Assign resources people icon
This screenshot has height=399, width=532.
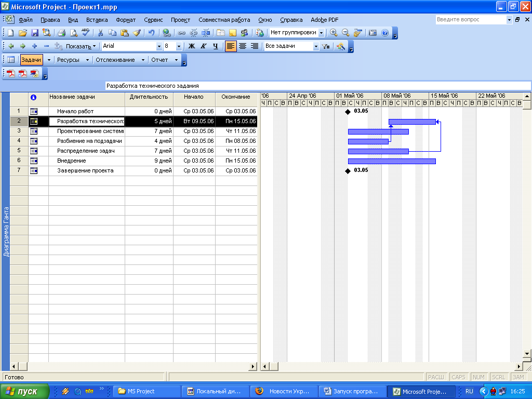coord(244,33)
